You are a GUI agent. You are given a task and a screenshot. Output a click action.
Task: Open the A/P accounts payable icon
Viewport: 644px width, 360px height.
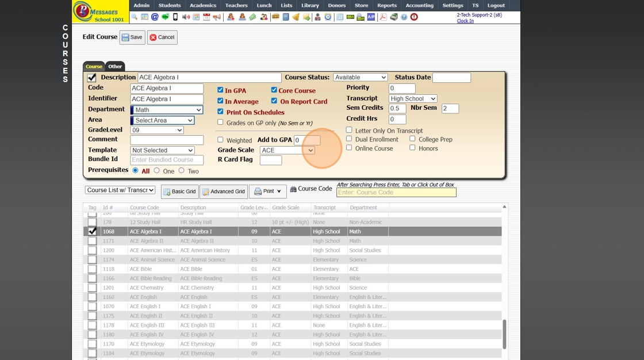click(x=371, y=17)
